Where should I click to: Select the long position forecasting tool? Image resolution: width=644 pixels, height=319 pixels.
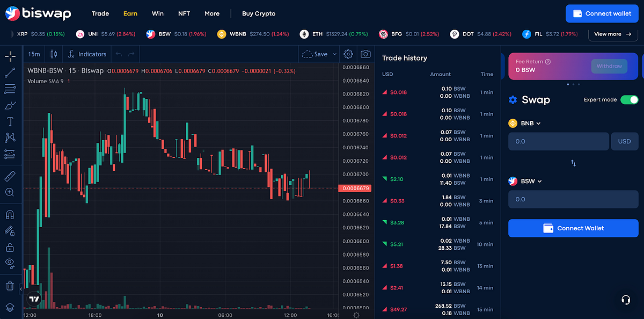click(10, 154)
